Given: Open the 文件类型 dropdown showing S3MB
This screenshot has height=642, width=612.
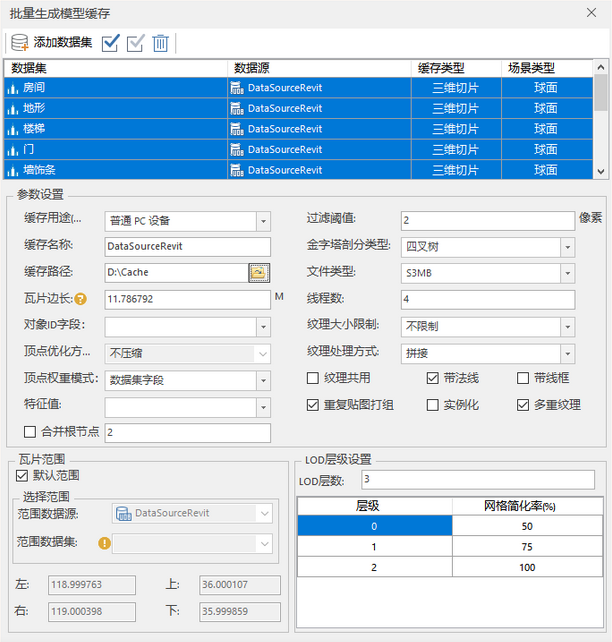Looking at the screenshot, I should [x=568, y=273].
